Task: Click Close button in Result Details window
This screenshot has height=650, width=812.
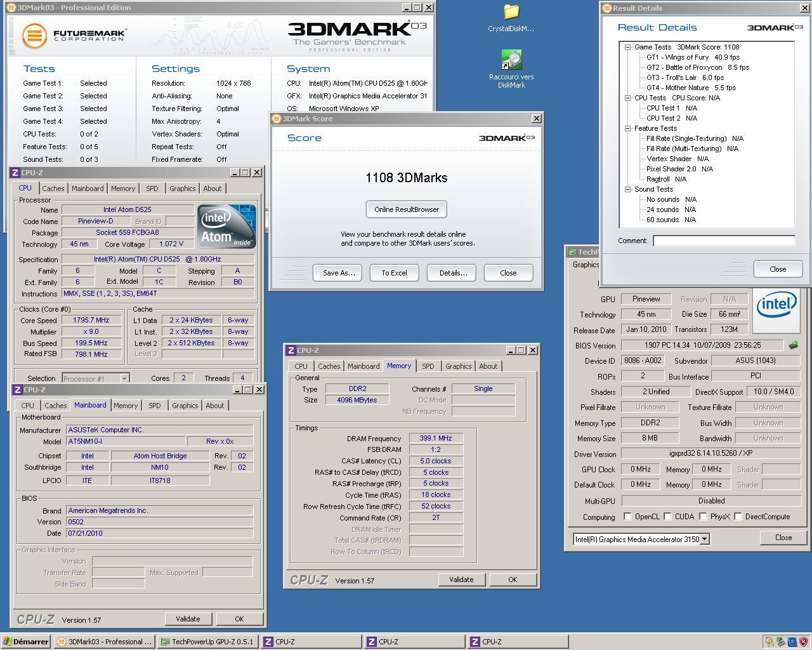Action: click(x=778, y=269)
